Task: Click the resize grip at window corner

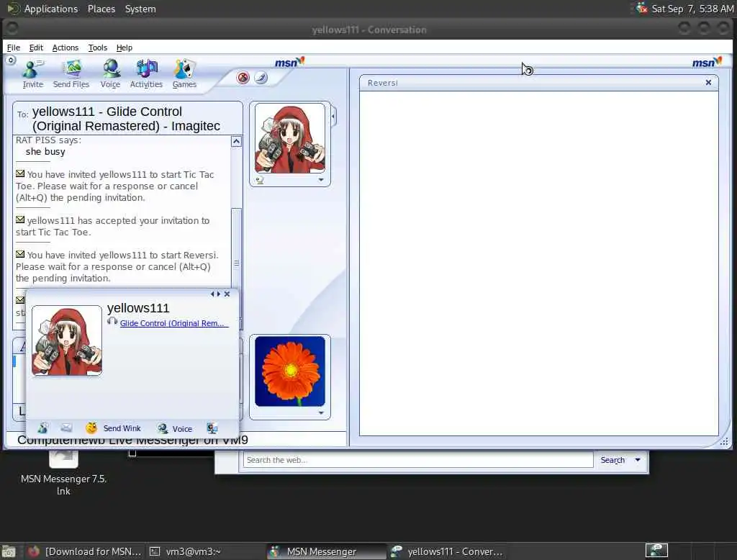Action: [x=724, y=441]
